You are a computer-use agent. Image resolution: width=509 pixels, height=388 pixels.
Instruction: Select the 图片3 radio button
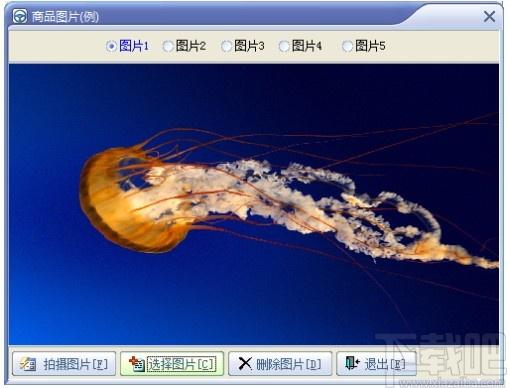click(x=226, y=46)
